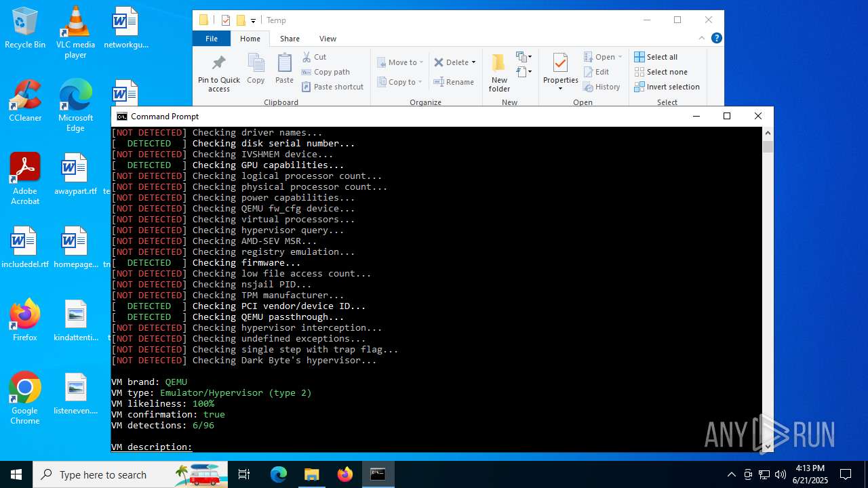Switch to the Home ribbon tab
868x488 pixels.
[x=250, y=39]
